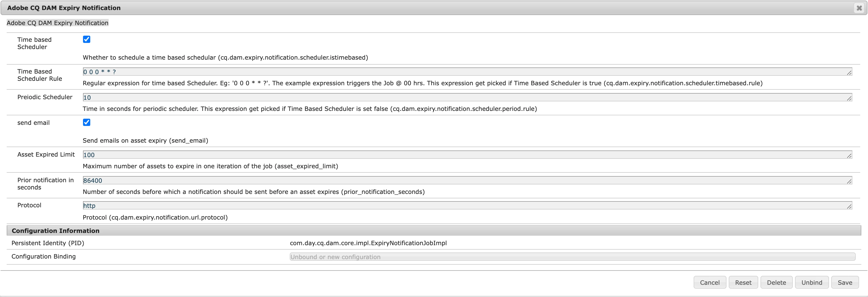Focus the Asset Expired Limit field
Viewport: 868px width, 297px height.
(467, 155)
